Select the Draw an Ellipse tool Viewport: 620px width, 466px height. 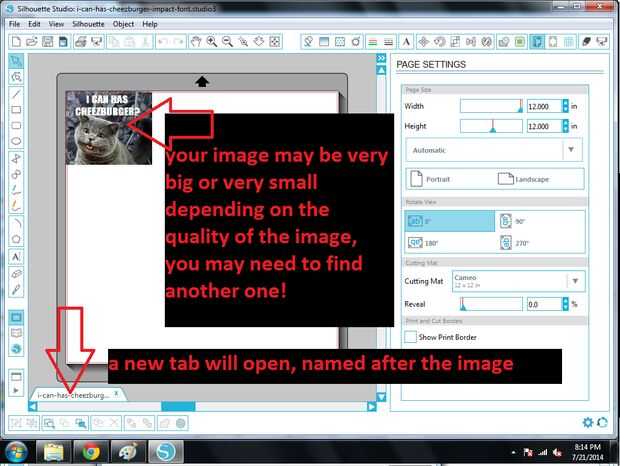point(16,141)
